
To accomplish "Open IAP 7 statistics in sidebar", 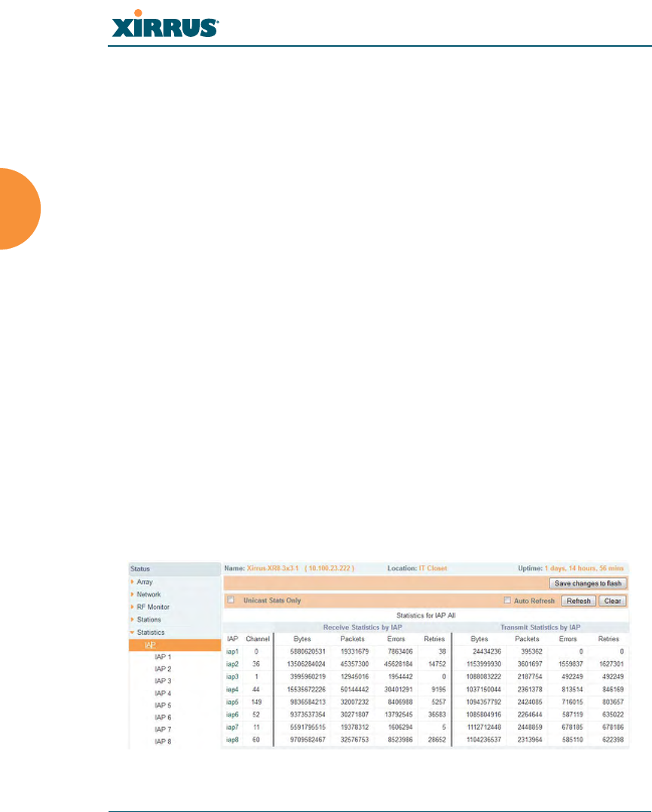I will (x=163, y=729).
